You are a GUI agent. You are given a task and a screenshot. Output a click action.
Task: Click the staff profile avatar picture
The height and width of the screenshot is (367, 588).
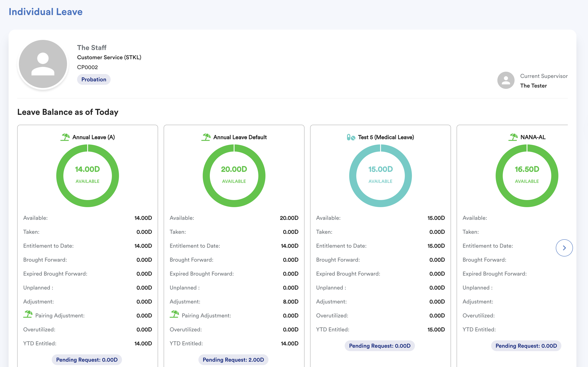43,64
